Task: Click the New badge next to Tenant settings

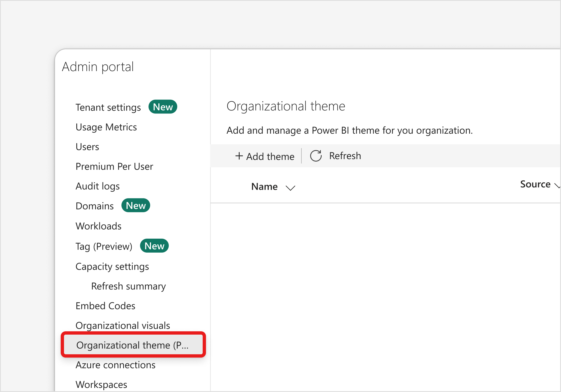Action: 163,107
